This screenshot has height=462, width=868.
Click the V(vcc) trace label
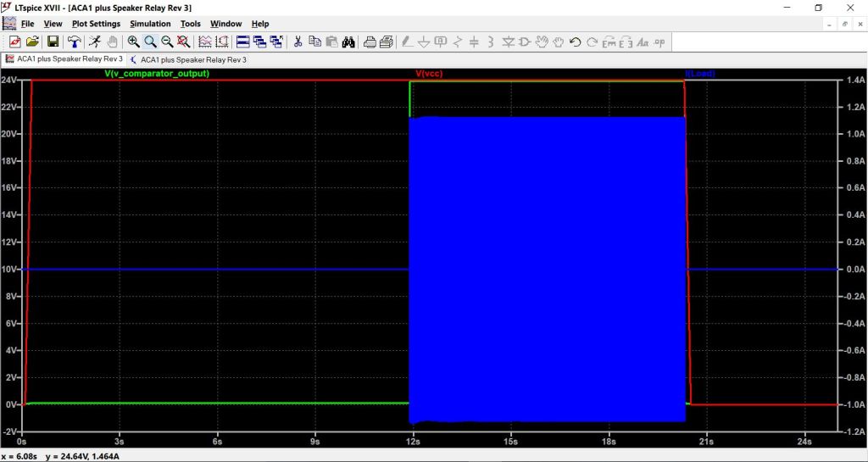pyautogui.click(x=429, y=74)
